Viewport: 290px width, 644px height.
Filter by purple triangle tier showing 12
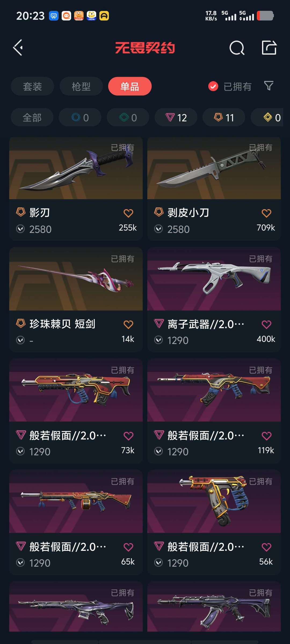[176, 117]
